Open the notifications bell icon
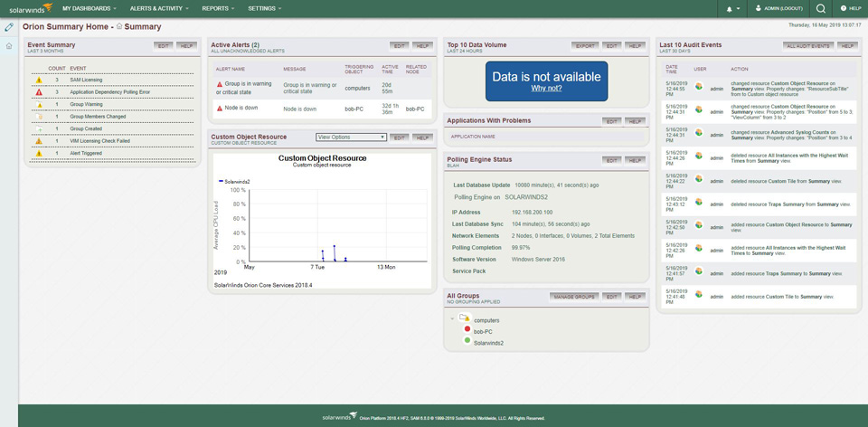This screenshot has height=427, width=868. pos(729,9)
